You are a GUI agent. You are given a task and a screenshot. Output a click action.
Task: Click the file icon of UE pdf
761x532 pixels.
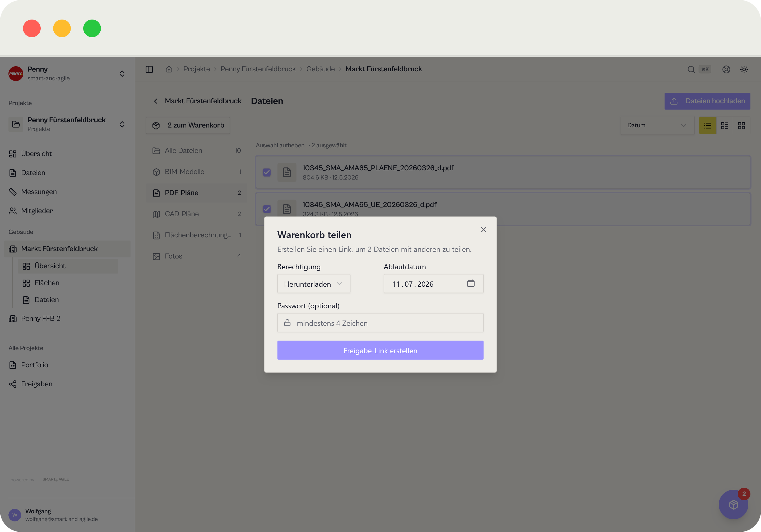(287, 209)
